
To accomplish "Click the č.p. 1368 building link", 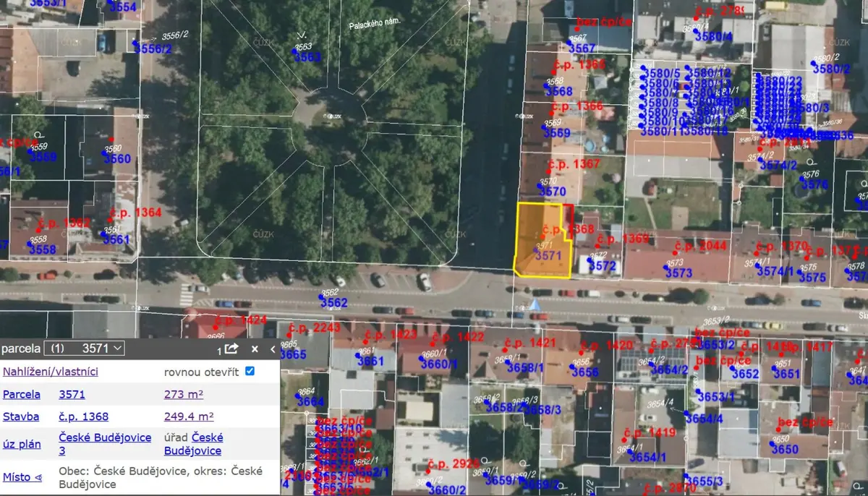I will coord(84,416).
